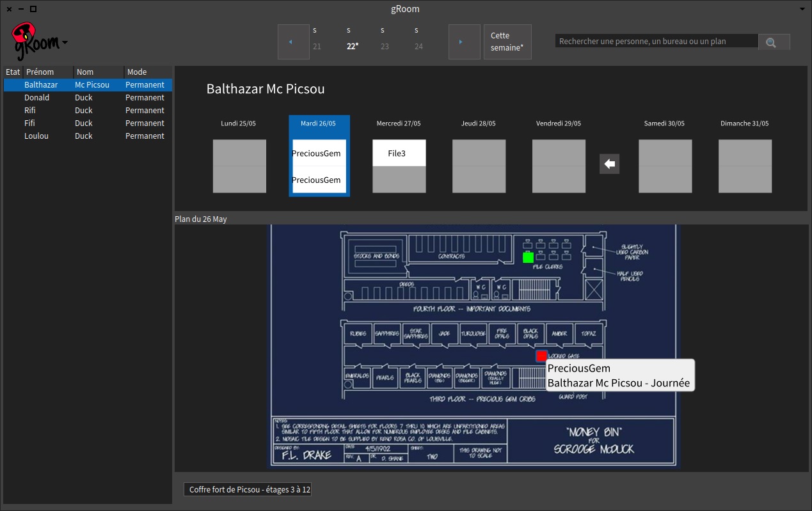Select the Dimanche 31/05 day slot
The height and width of the screenshot is (511, 812).
(745, 166)
